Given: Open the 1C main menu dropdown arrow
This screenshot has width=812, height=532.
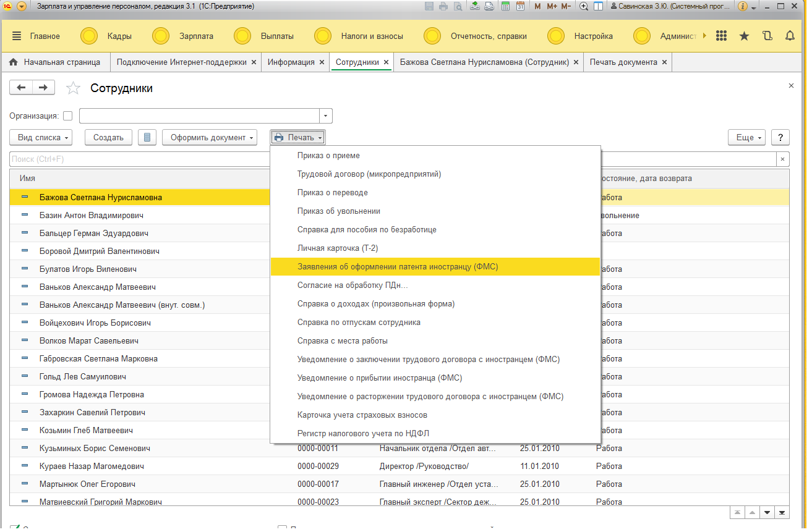Looking at the screenshot, I should [22, 6].
